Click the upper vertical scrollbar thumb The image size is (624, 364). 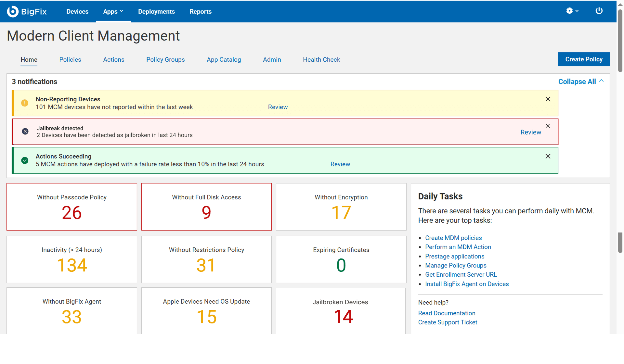pos(620,41)
